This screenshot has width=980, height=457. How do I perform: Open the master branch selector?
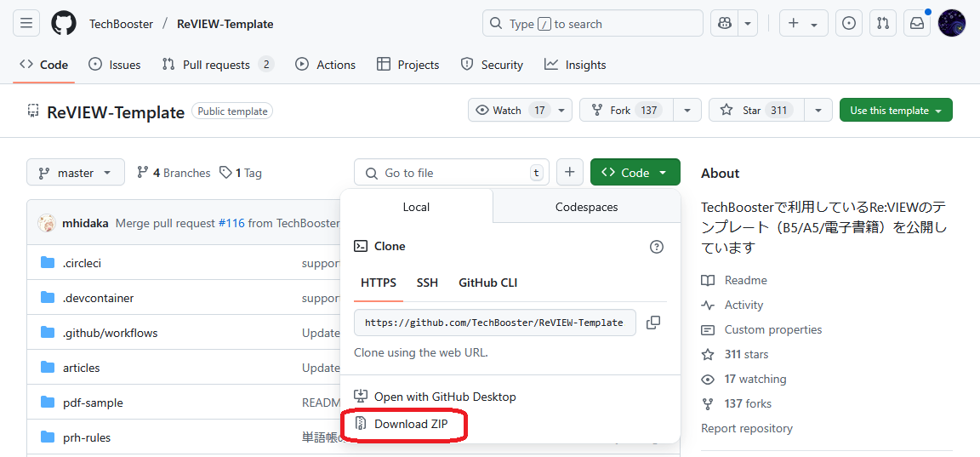(x=76, y=173)
